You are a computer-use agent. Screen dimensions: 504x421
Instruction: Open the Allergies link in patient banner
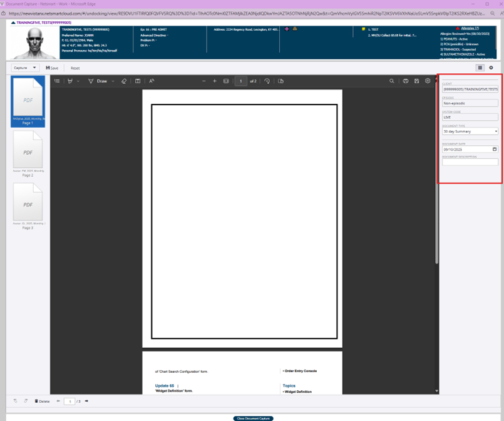(470, 28)
